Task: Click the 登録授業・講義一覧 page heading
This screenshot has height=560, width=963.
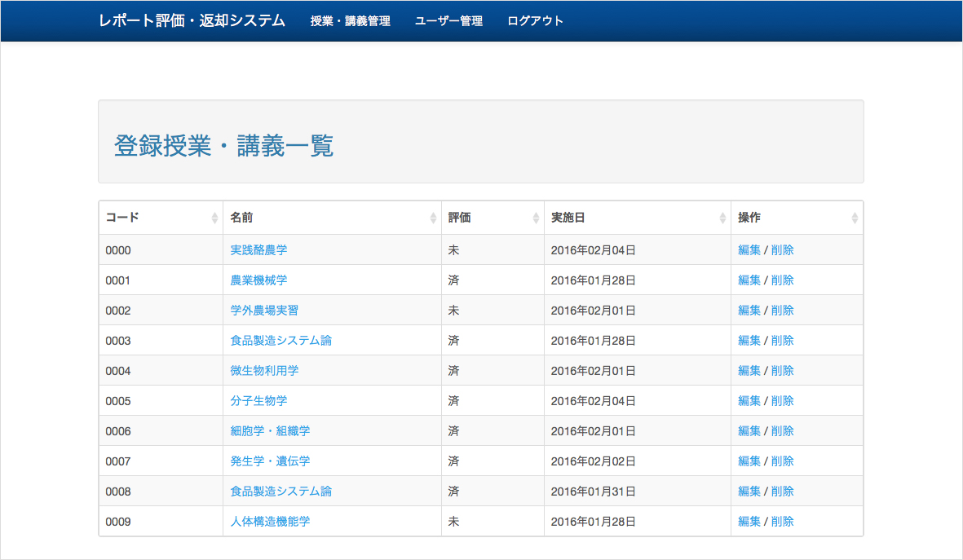Action: [x=223, y=147]
